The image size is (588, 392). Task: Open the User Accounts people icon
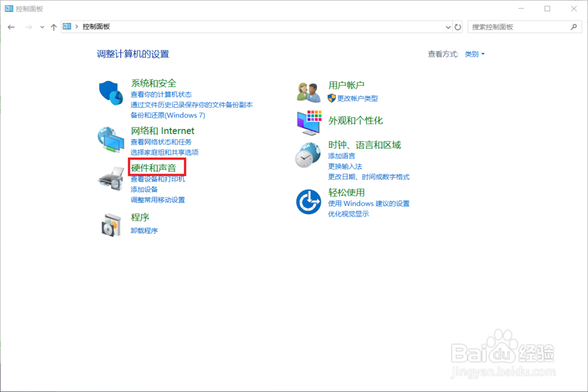(309, 92)
